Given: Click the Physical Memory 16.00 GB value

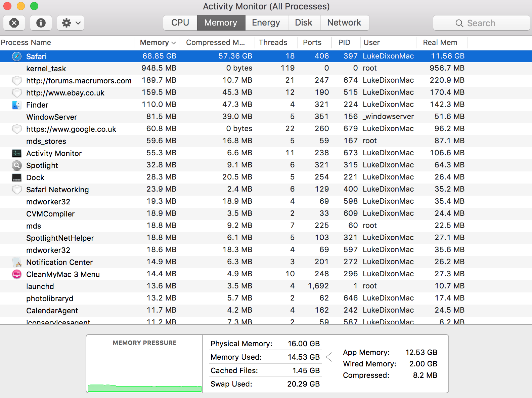Looking at the screenshot, I should coord(304,344).
